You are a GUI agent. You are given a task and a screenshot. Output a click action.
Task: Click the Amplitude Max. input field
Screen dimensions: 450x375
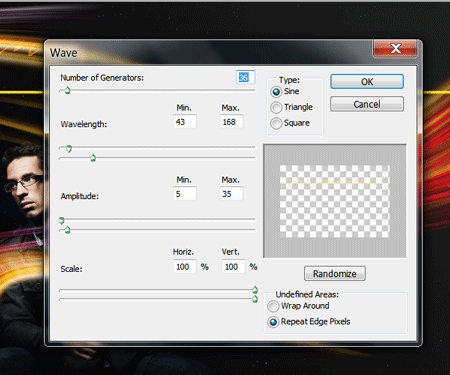click(x=231, y=194)
